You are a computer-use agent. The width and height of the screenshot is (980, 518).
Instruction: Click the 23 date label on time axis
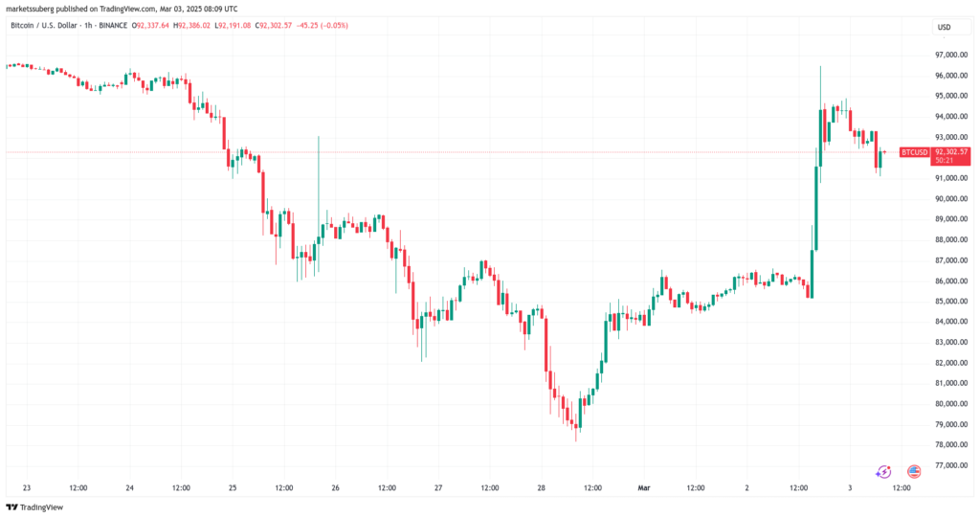click(26, 487)
